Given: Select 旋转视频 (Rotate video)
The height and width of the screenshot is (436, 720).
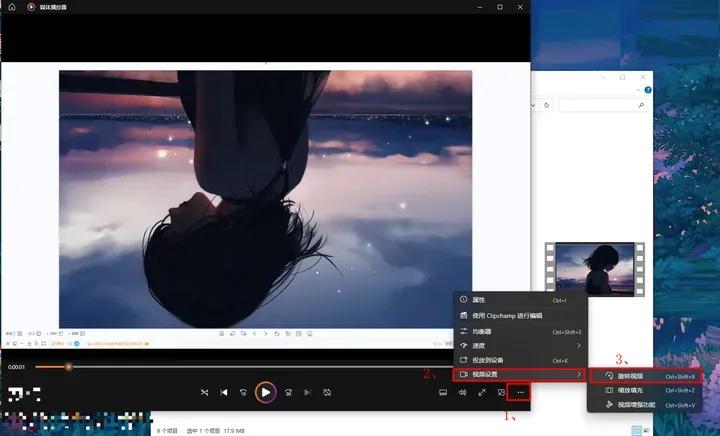Looking at the screenshot, I should pyautogui.click(x=646, y=376).
